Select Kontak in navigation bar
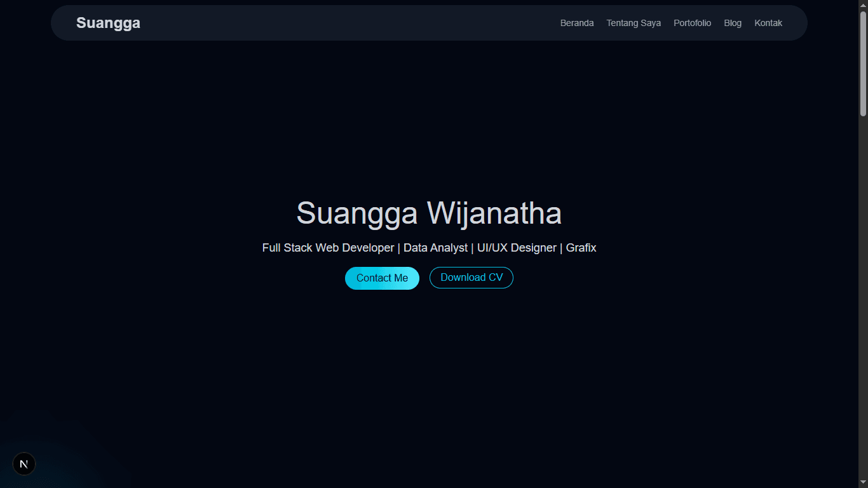Viewport: 868px width, 488px height. [768, 23]
